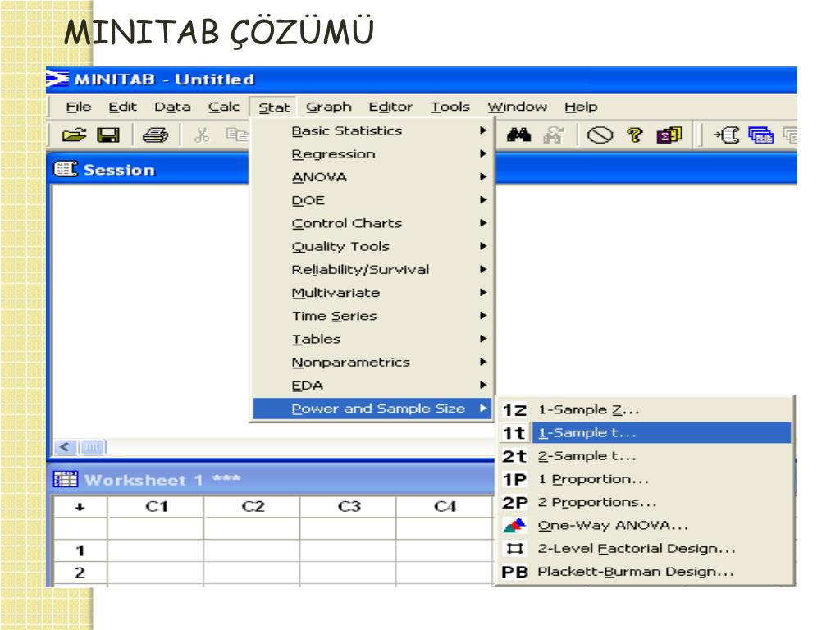Select the 1 Proportion option
This screenshot has width=840, height=630.
point(645,479)
